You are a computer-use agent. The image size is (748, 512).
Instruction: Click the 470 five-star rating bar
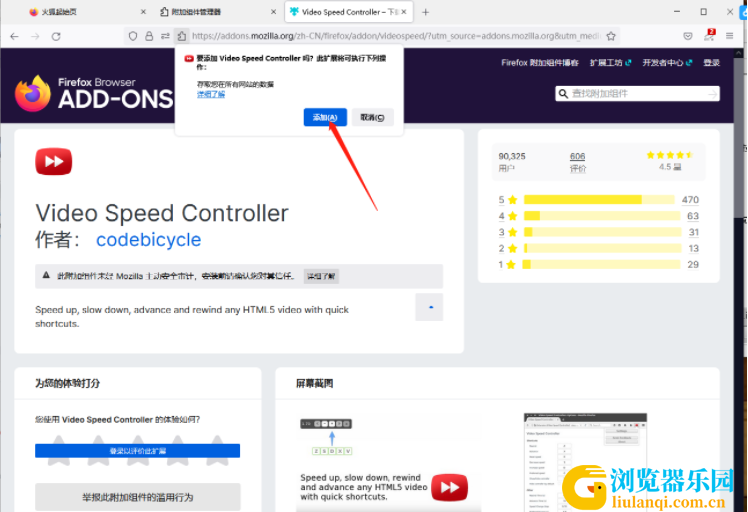point(599,199)
